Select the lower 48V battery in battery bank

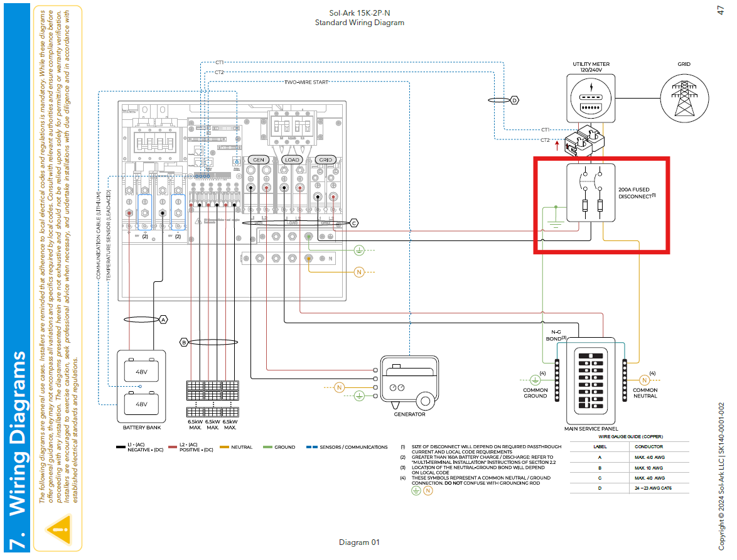pyautogui.click(x=141, y=404)
